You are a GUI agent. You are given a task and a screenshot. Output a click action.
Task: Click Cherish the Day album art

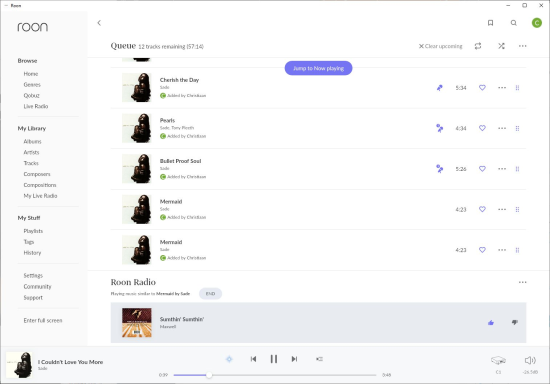pyautogui.click(x=137, y=87)
